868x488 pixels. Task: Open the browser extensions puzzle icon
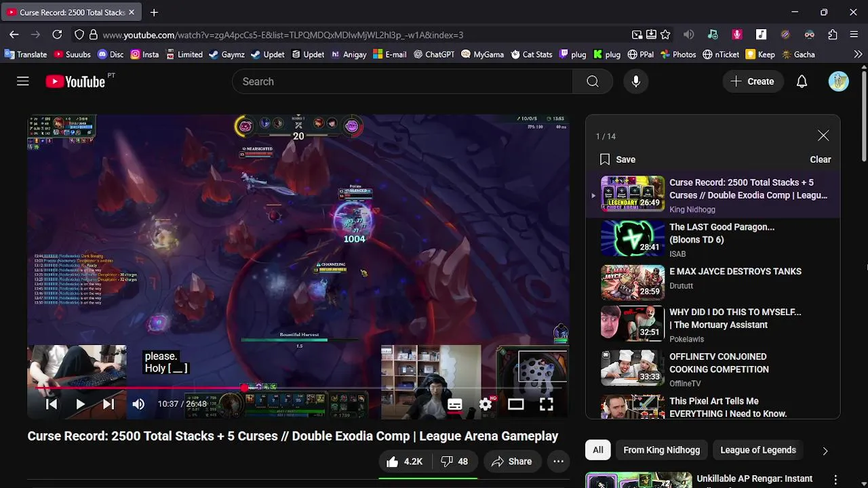[x=833, y=35]
